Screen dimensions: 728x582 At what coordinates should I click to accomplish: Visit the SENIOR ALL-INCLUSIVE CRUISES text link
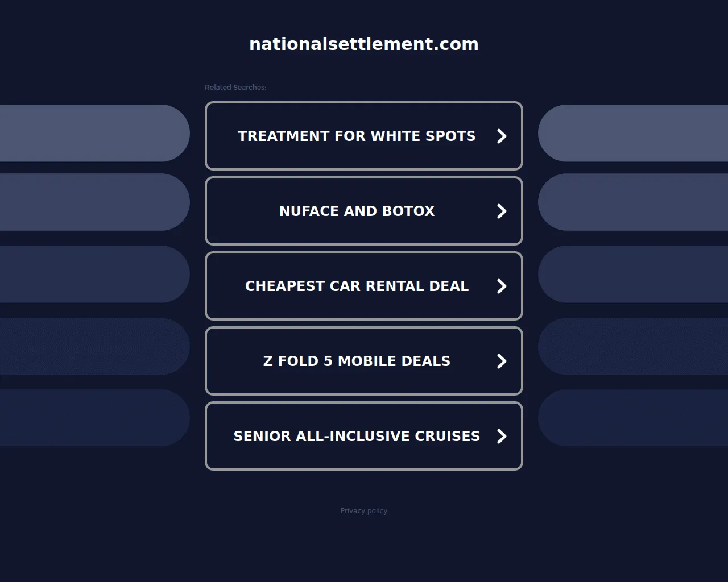357,436
